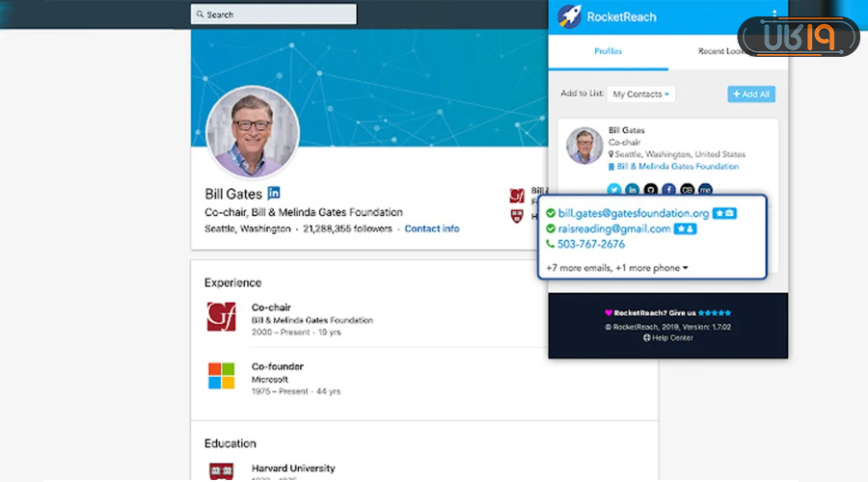Click the Gates Foundation logo in Experience
This screenshot has height=482, width=868.
(x=221, y=316)
